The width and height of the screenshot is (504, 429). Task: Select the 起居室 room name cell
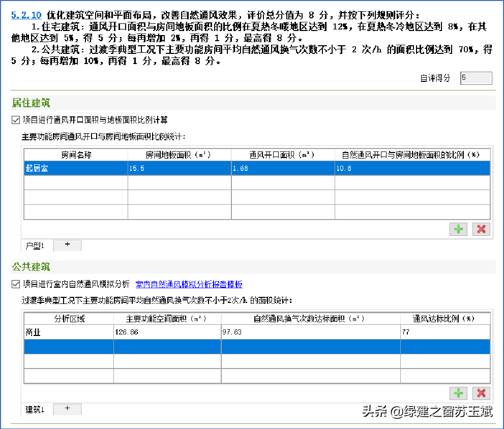pos(76,168)
